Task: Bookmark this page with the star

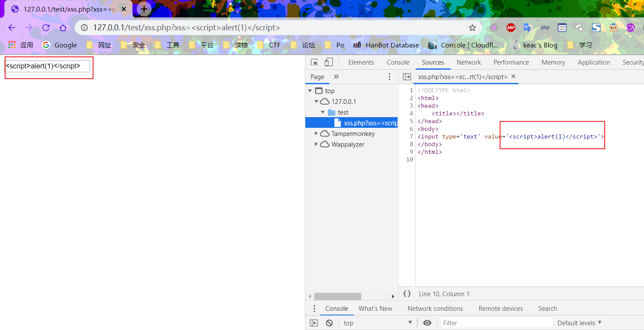Action: tap(472, 28)
